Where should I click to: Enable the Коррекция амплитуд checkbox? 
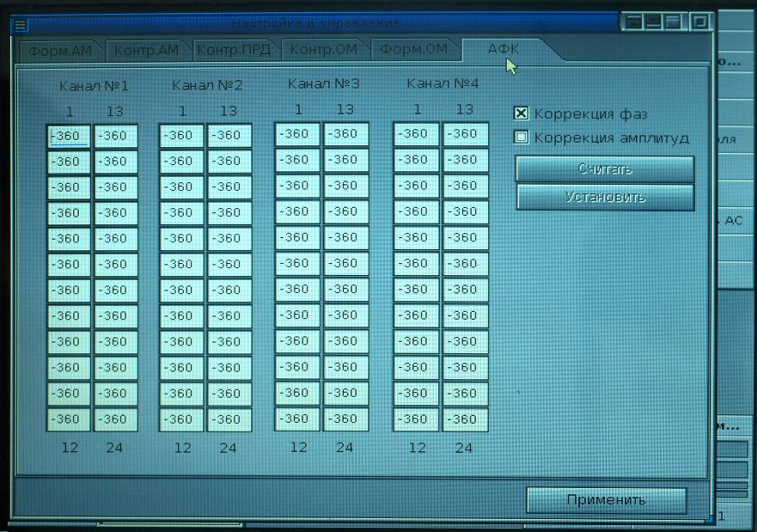pyautogui.click(x=521, y=138)
